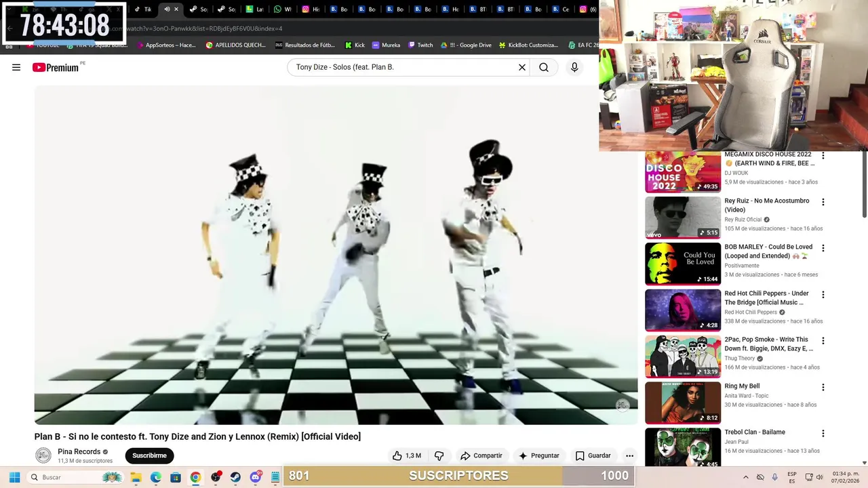Open options menu for Bob Marley video
Viewport: 868px width, 488px height.
pyautogui.click(x=823, y=248)
